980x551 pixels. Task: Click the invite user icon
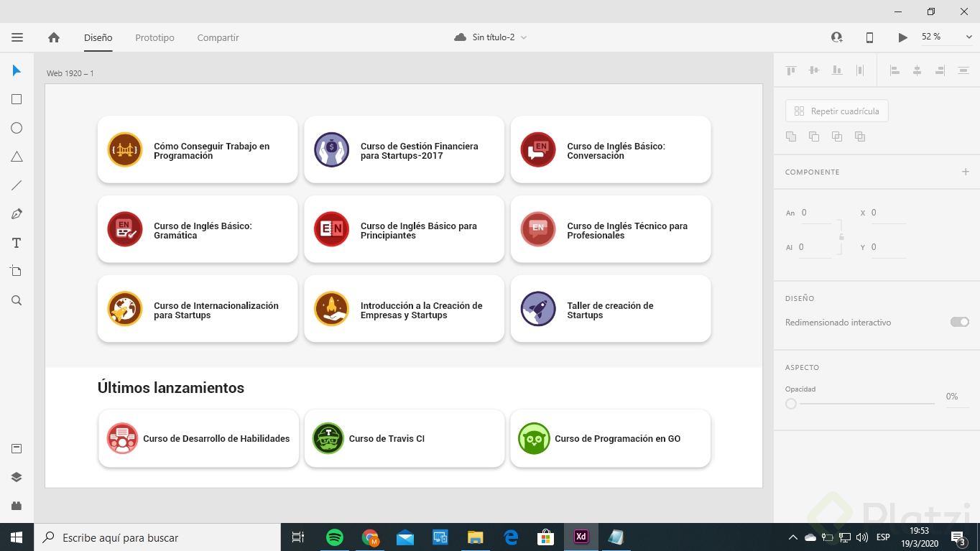[836, 37]
